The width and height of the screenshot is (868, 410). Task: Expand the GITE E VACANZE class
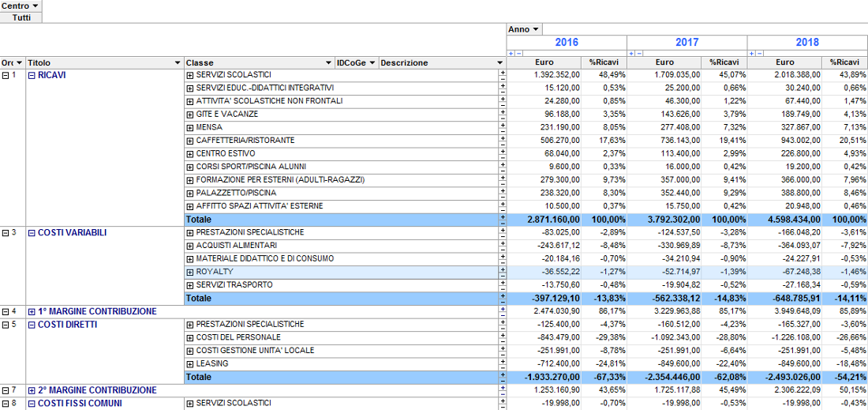(x=190, y=115)
